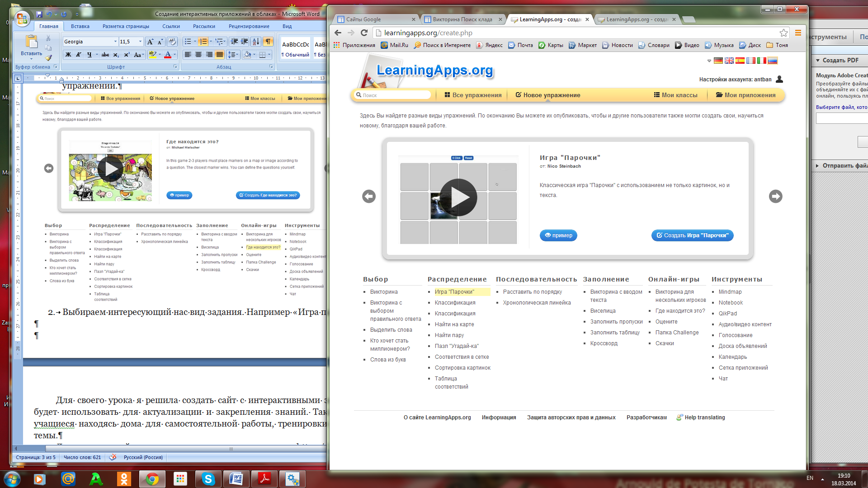Switch to the Рецензирование ribbon tab

[x=249, y=26]
